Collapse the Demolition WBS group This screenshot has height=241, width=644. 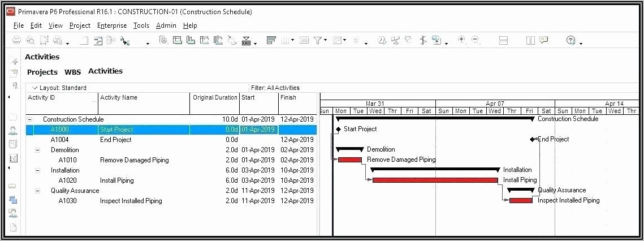[x=38, y=150]
